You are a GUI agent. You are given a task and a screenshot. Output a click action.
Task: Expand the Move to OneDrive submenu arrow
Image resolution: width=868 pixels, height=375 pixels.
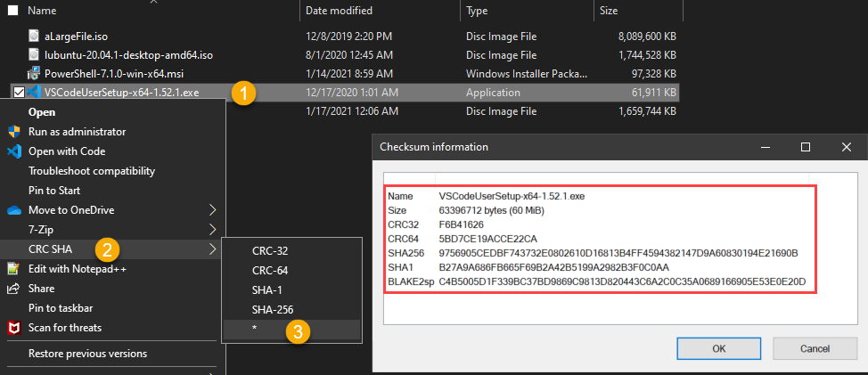213,210
